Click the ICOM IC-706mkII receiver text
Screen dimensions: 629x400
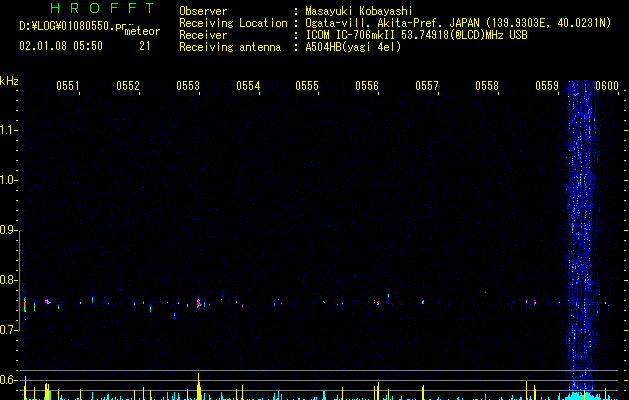(416, 35)
